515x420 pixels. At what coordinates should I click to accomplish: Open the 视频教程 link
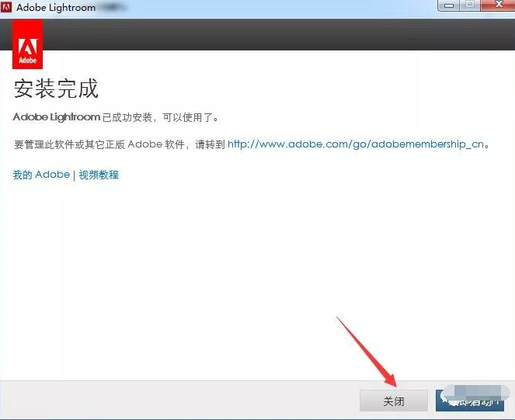click(99, 175)
